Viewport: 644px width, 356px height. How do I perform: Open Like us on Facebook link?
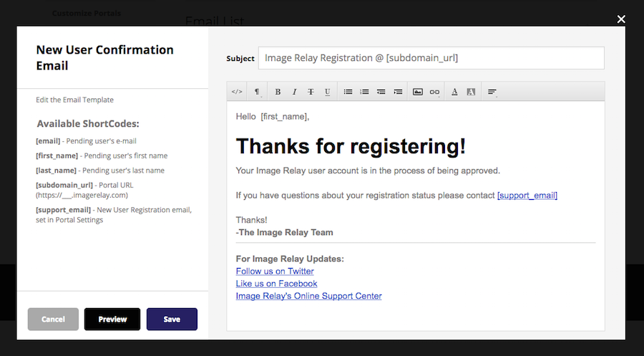click(276, 284)
